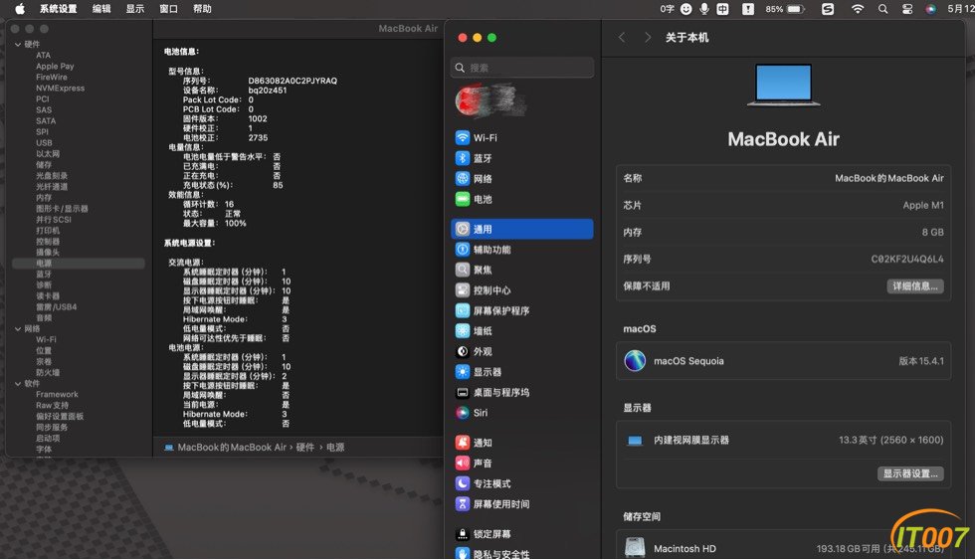This screenshot has height=560, width=975.
Task: Select Memory (内存) in hardware list
Action: [44, 198]
